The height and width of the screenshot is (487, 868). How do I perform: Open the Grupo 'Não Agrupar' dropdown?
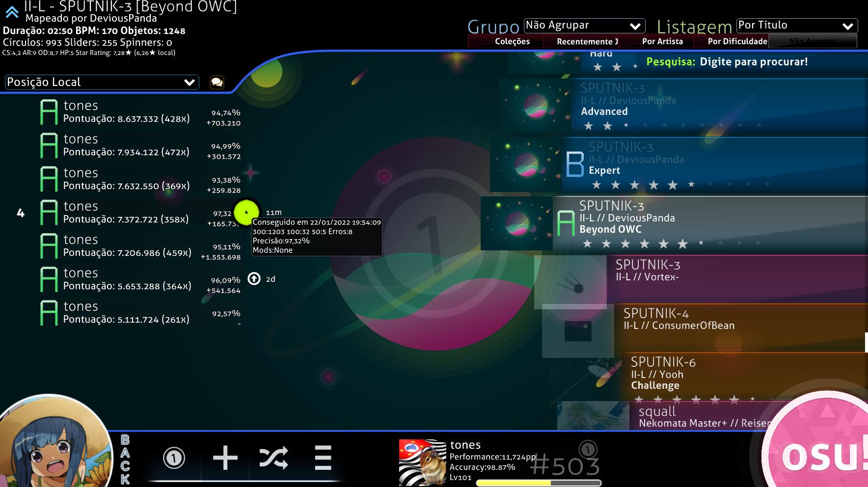(x=583, y=26)
